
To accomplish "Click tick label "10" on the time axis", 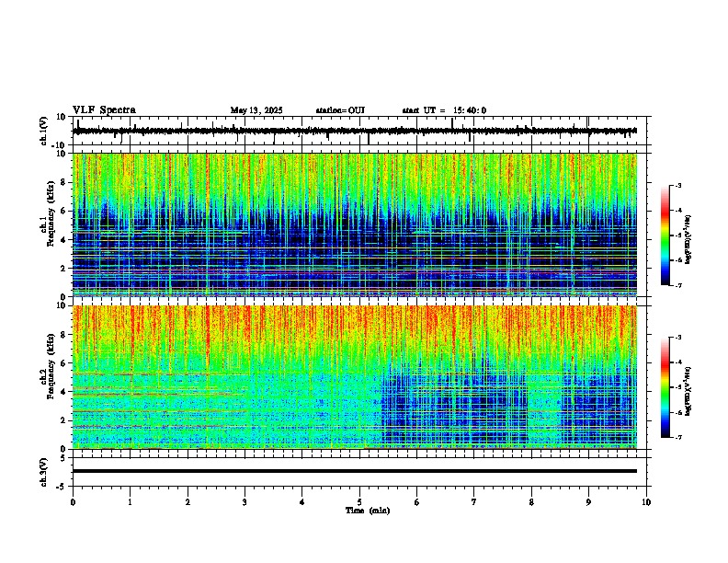I will (646, 502).
